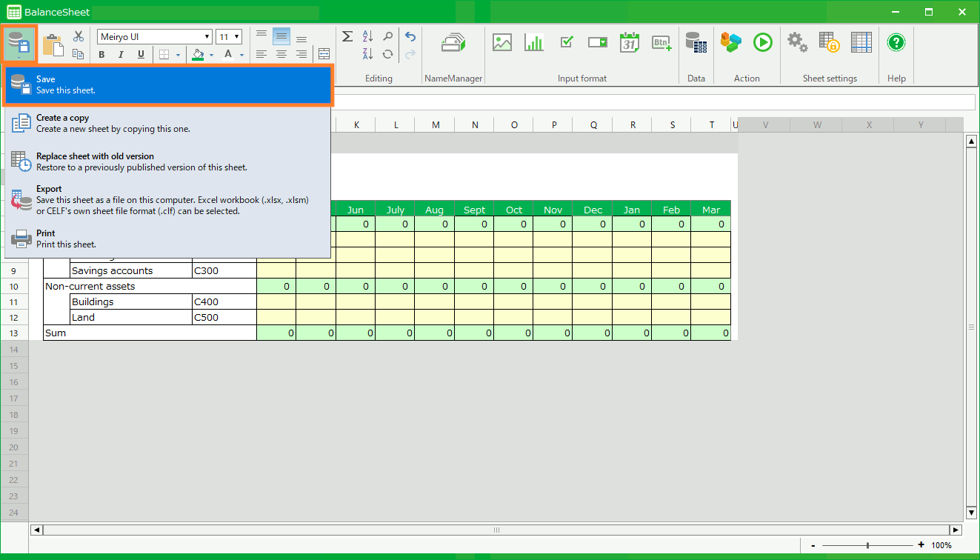Open the Data database table icon
This screenshot has width=980, height=560.
(x=696, y=43)
